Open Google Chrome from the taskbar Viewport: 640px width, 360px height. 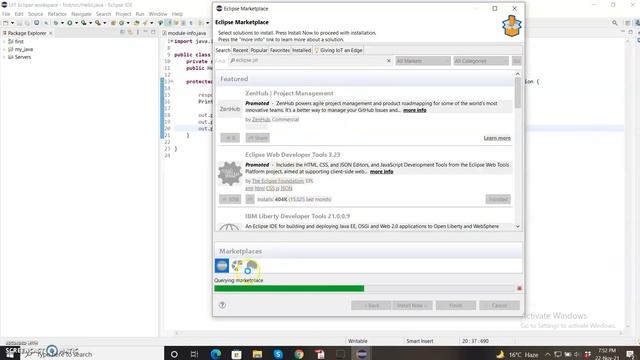(x=299, y=354)
